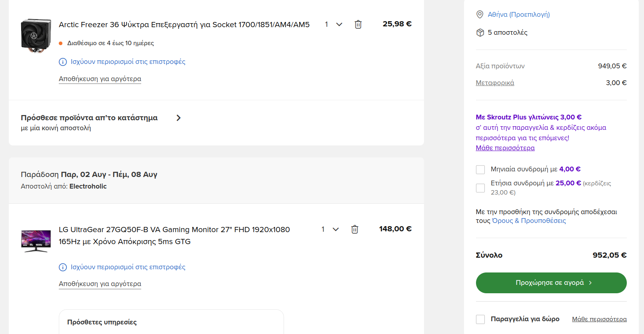Image resolution: width=644 pixels, height=334 pixels.
Task: Open info icon under LG UltraGear monitor
Action: coord(63,267)
